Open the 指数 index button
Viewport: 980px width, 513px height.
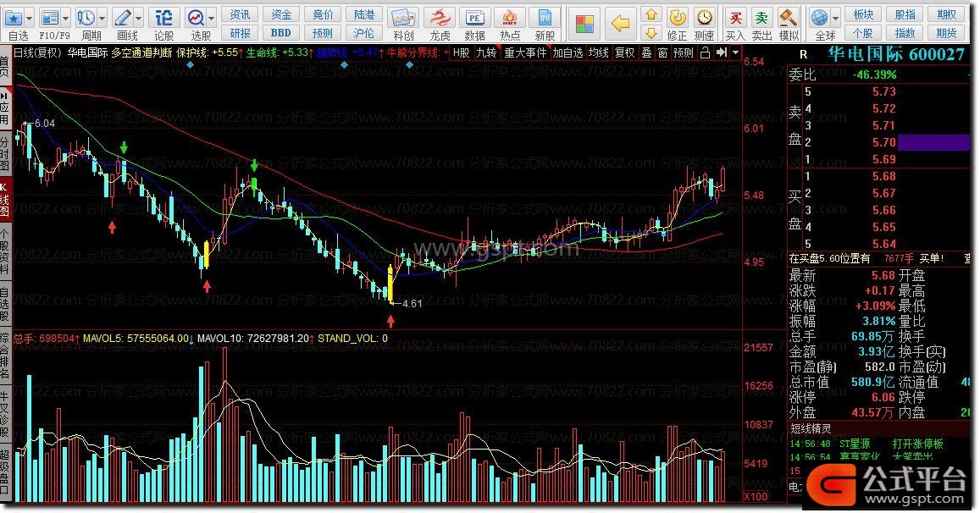(x=905, y=32)
